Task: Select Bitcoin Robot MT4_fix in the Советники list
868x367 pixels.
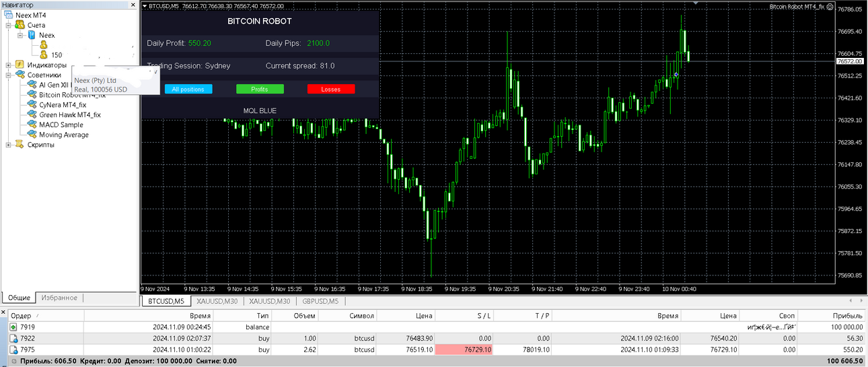Action: 73,95
